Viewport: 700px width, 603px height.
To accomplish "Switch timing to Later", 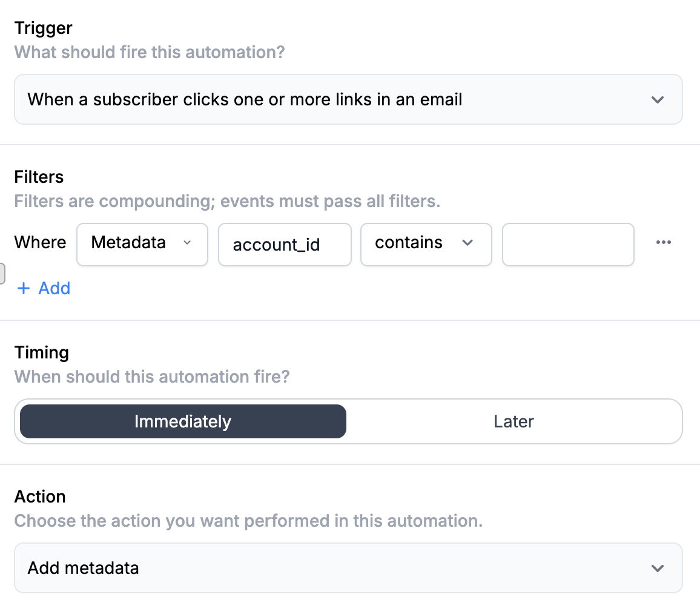I will click(x=513, y=421).
